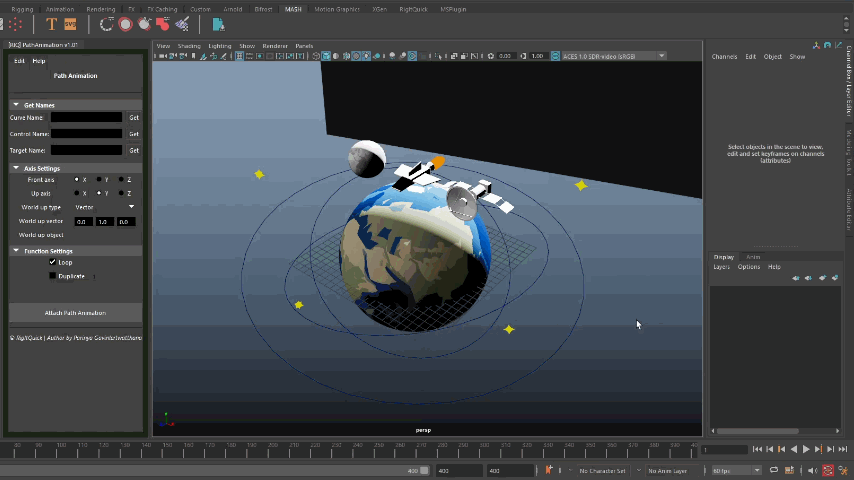Step to previous keyframe
The width and height of the screenshot is (854, 480).
pyautogui.click(x=782, y=449)
